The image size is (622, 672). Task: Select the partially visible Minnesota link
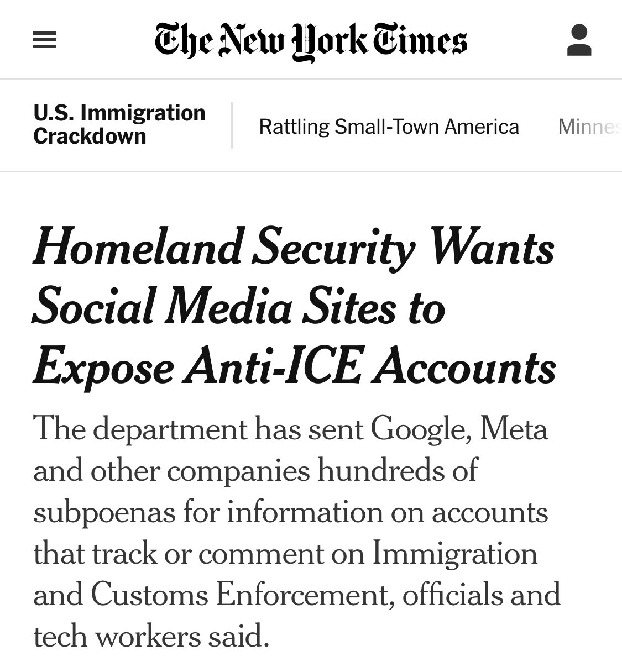(588, 127)
